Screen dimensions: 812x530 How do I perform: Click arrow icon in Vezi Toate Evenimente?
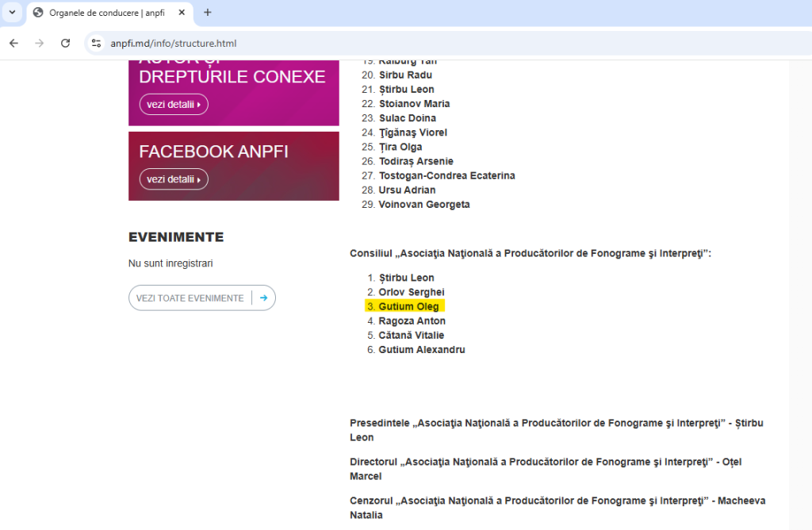[x=263, y=298]
